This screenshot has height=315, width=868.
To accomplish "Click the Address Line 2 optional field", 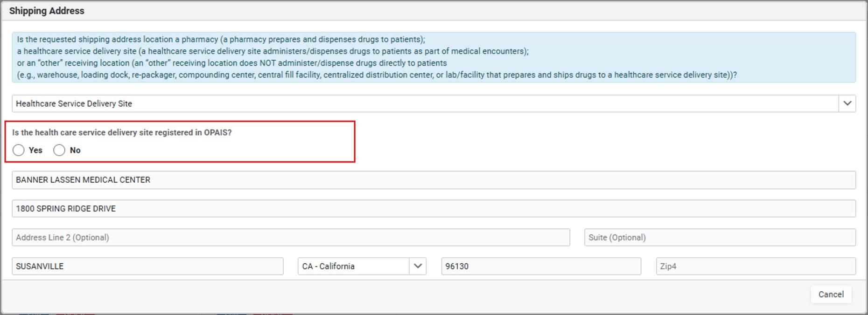I will point(291,238).
